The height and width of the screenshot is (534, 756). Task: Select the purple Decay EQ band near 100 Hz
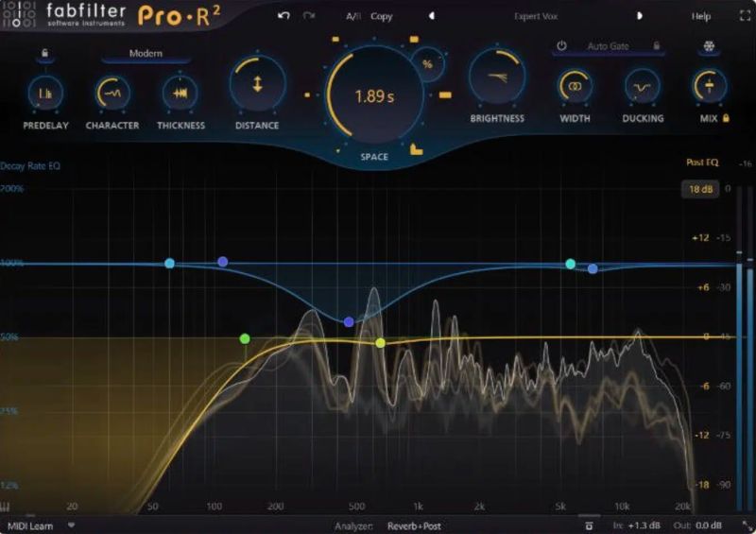pyautogui.click(x=222, y=262)
